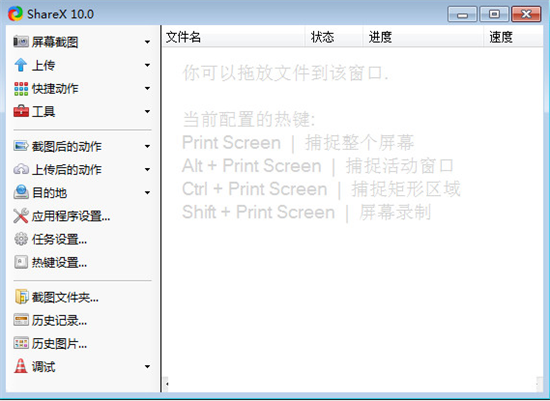Close the ShareX window
This screenshot has width=550, height=401.
click(526, 14)
